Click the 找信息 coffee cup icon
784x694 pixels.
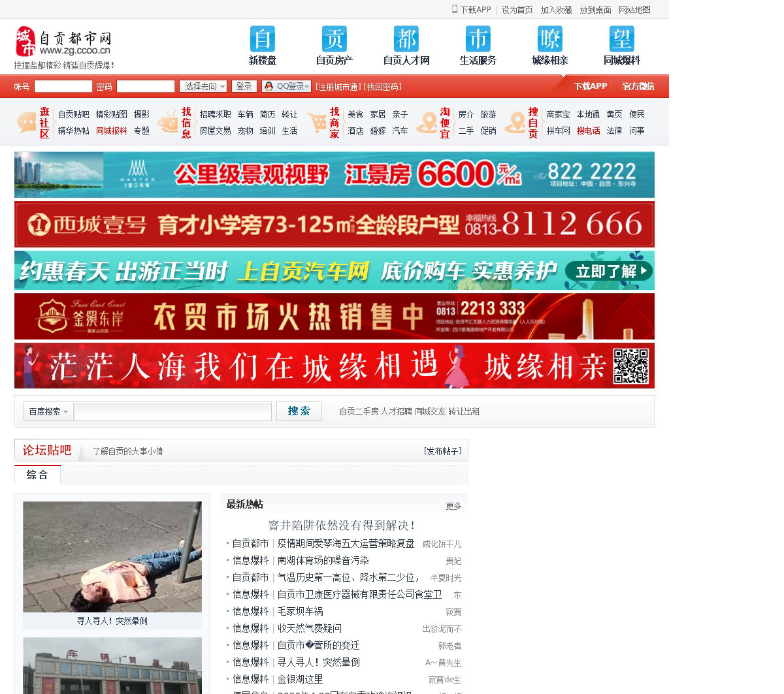(x=168, y=123)
